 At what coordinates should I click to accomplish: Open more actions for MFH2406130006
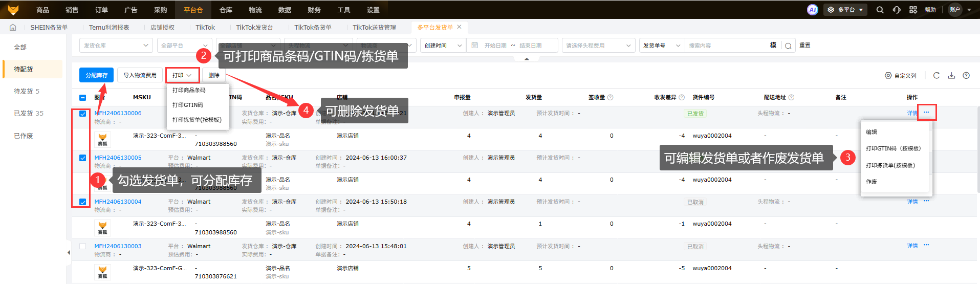[926, 113]
